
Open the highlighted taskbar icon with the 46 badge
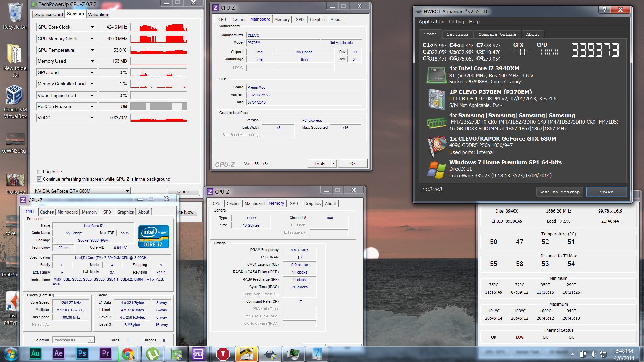[x=247, y=354]
